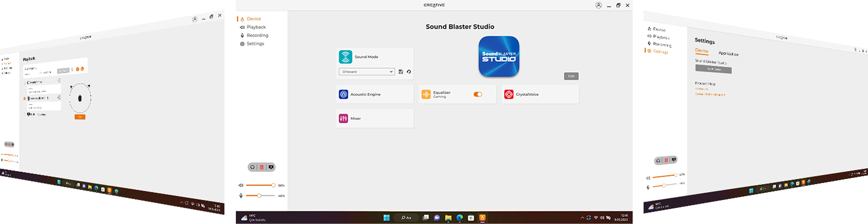This screenshot has width=868, height=224.
Task: Open Recording in the center window sidebar
Action: pyautogui.click(x=257, y=35)
